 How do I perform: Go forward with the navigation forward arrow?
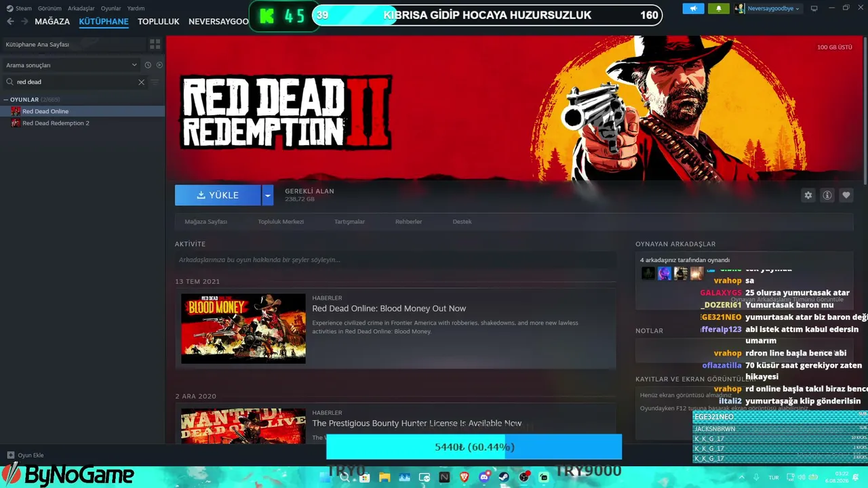tap(25, 22)
